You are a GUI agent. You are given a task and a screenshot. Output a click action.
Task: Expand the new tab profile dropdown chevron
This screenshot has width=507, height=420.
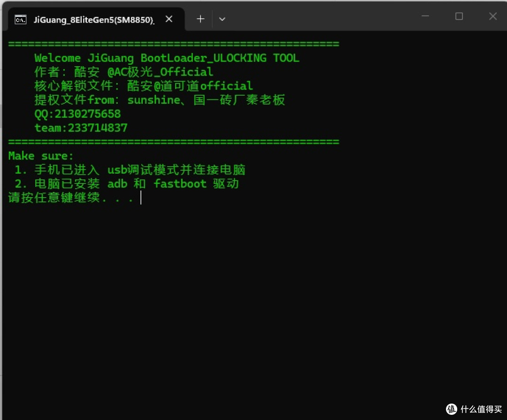click(222, 19)
